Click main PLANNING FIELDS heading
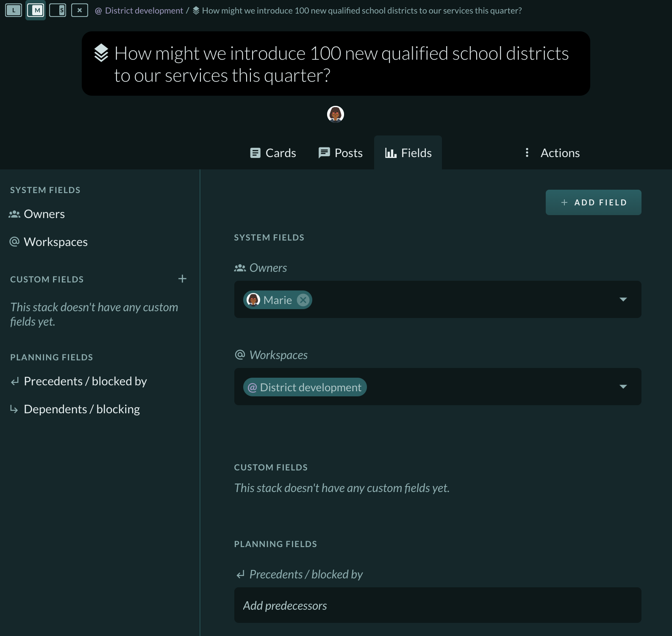The width and height of the screenshot is (672, 636). pyautogui.click(x=275, y=544)
